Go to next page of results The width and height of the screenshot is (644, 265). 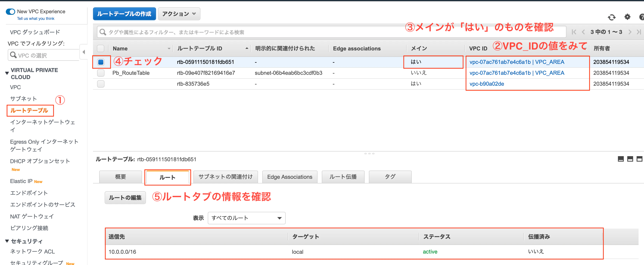(x=630, y=32)
